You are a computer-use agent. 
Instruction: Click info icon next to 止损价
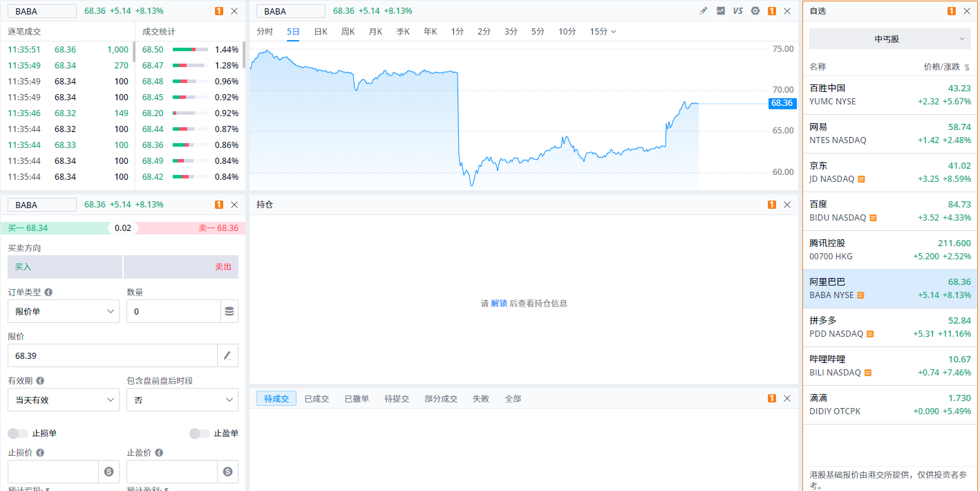40,453
